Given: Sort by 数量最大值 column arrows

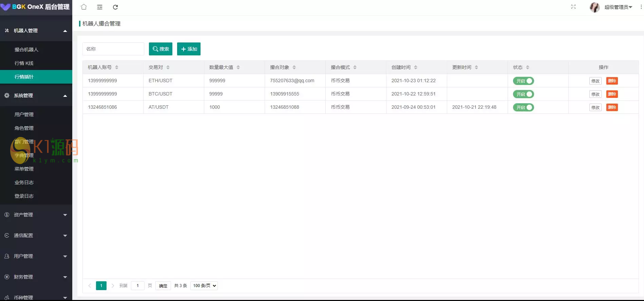Looking at the screenshot, I should tap(238, 67).
